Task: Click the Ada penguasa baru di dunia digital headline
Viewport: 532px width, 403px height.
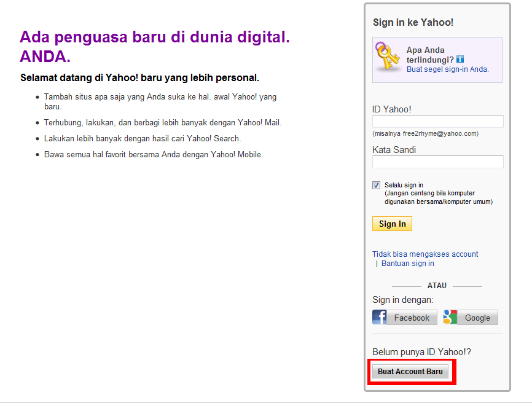Action: (x=155, y=47)
